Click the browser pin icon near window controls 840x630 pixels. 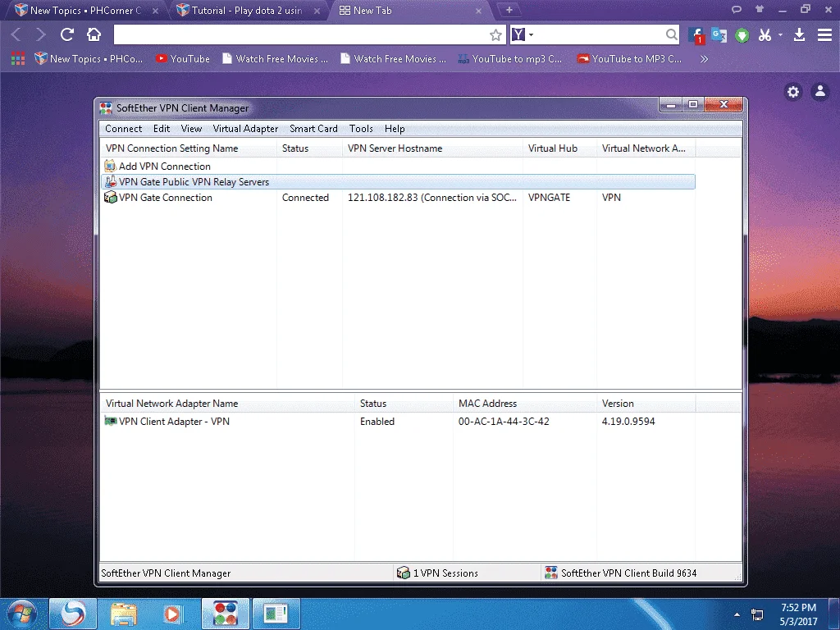[759, 9]
